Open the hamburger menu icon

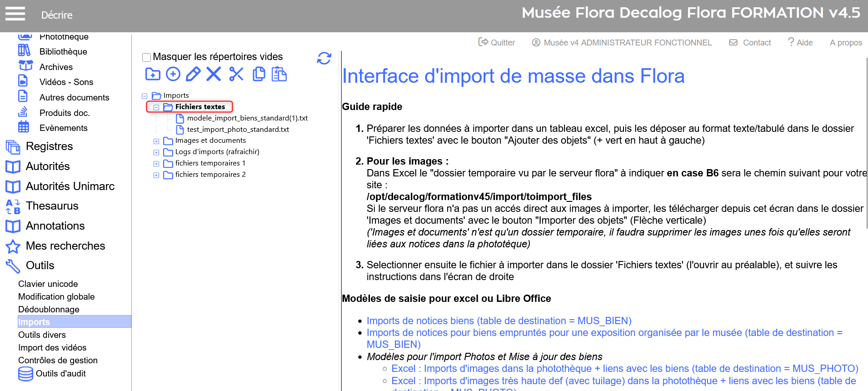15,14
